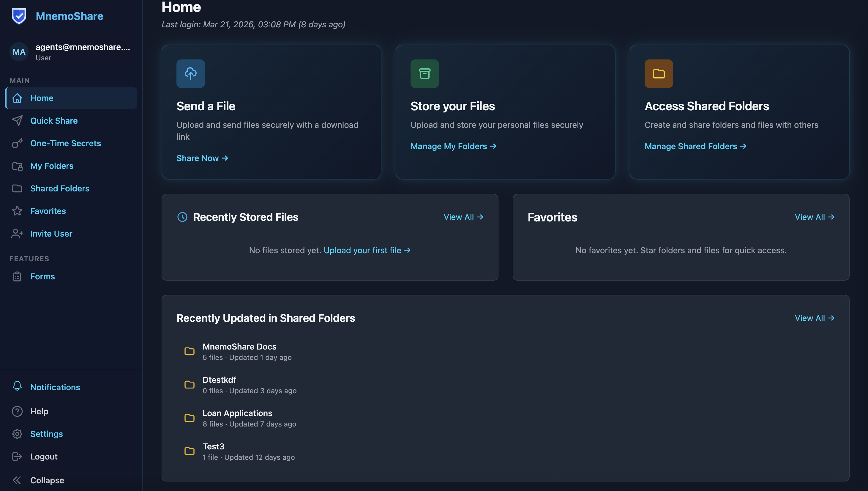This screenshot has height=491, width=868.
Task: Click the Invite User person icon
Action: 17,233
